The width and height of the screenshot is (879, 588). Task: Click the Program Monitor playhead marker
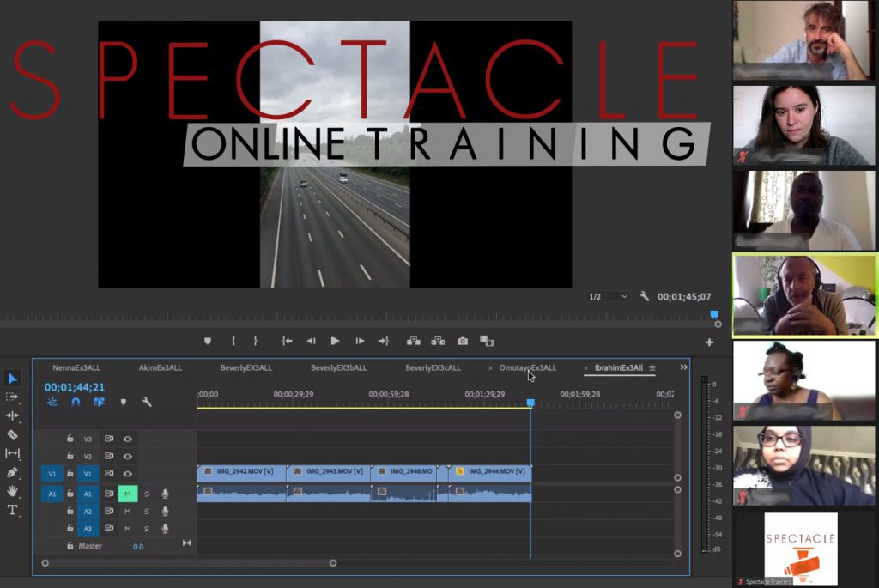pos(714,315)
